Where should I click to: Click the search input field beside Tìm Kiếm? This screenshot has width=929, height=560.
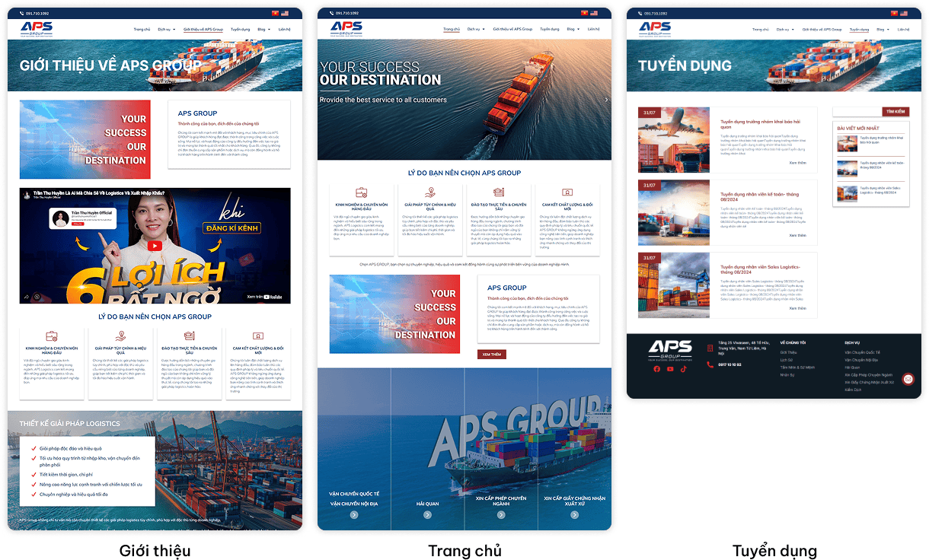tap(856, 112)
